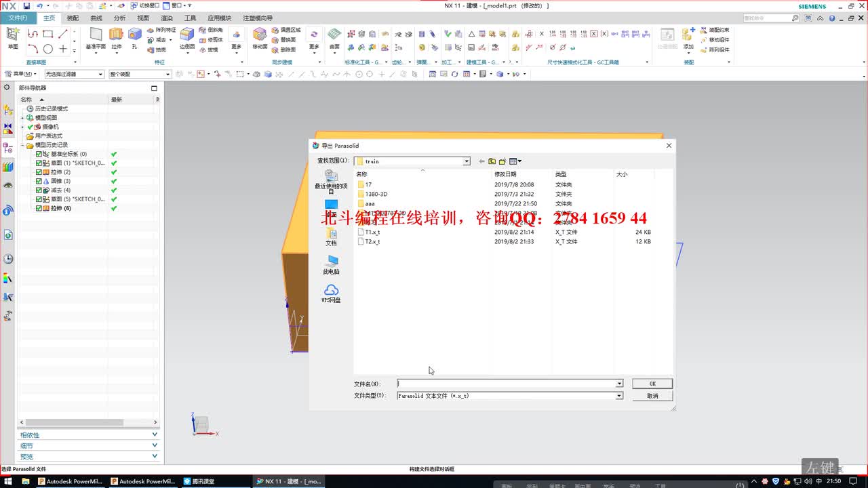Image resolution: width=868 pixels, height=488 pixels.
Task: Click 取消 to cancel the export dialog
Action: point(652,396)
